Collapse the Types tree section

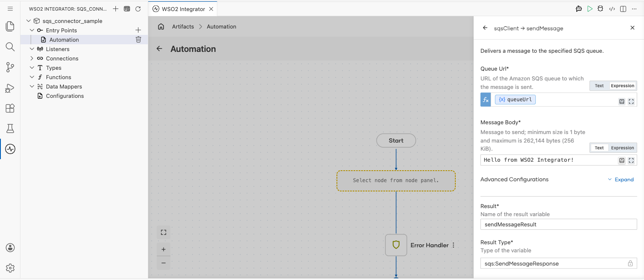[x=32, y=68]
